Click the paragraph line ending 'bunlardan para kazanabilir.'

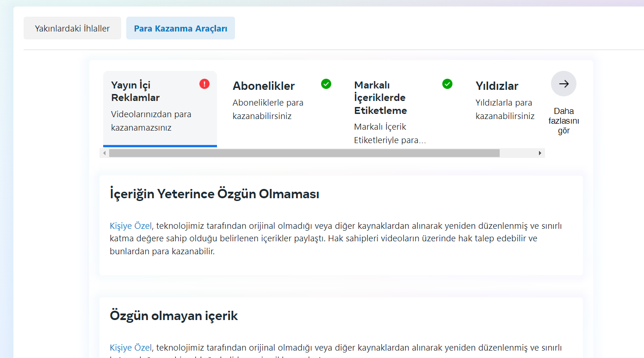point(162,252)
